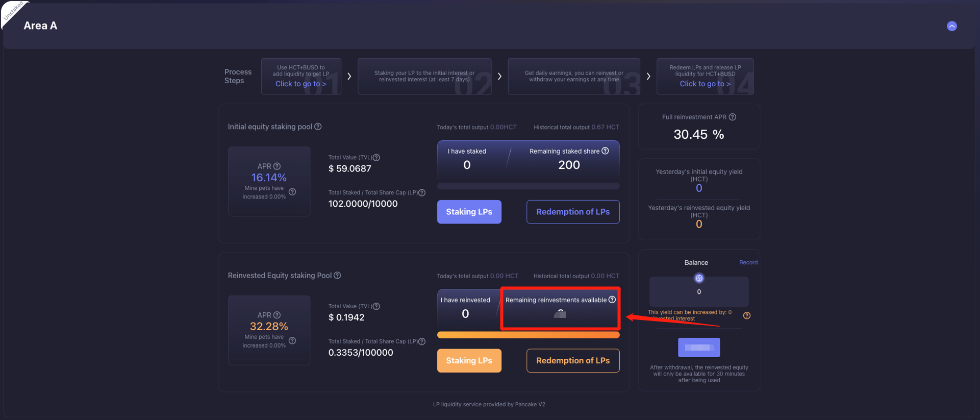Click blue-outlined Redemption of LPs button
980x420 pixels.
[x=572, y=212]
